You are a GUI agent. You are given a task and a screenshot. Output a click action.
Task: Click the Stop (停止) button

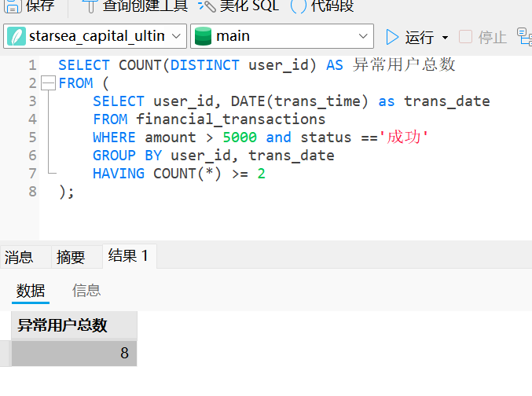point(482,37)
